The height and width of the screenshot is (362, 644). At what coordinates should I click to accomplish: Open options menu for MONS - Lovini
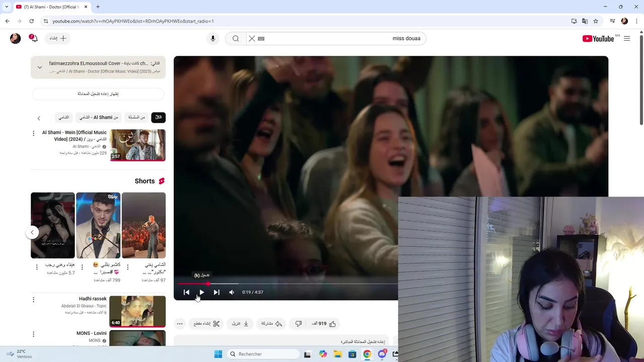[34, 334]
